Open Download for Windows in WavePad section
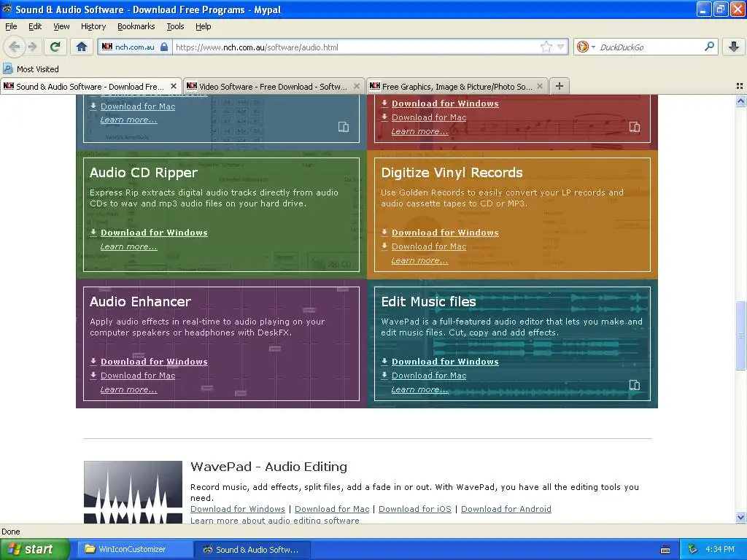Screen dimensions: 747x560 [238, 509]
